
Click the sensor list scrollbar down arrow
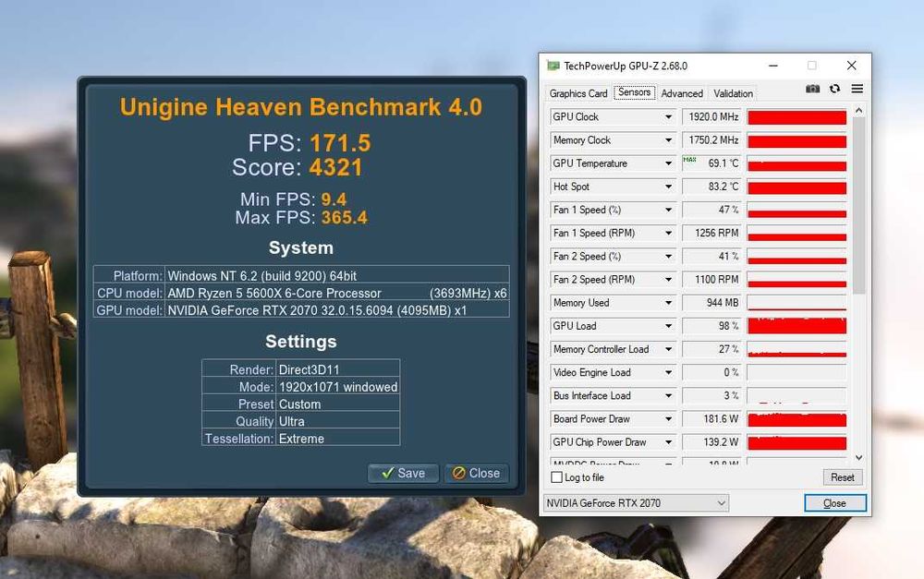[858, 458]
